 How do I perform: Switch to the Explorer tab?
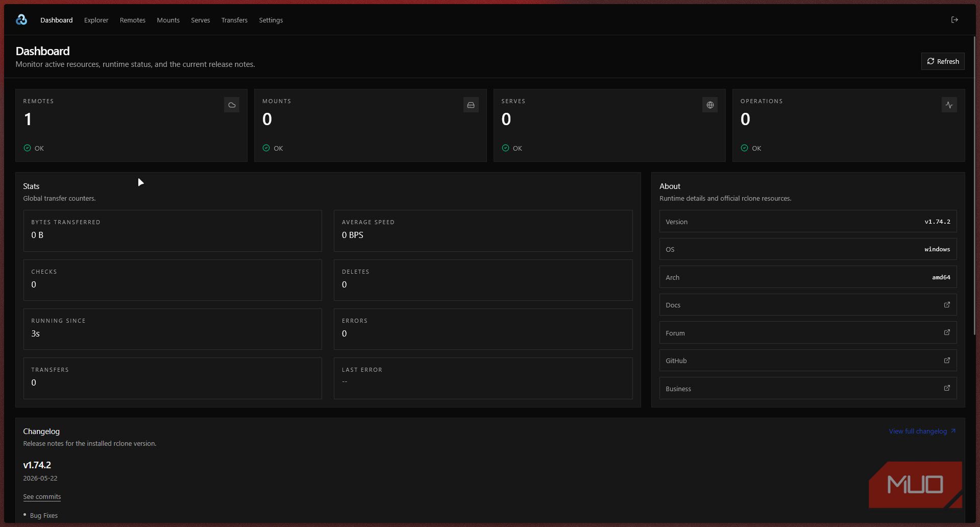pos(96,20)
